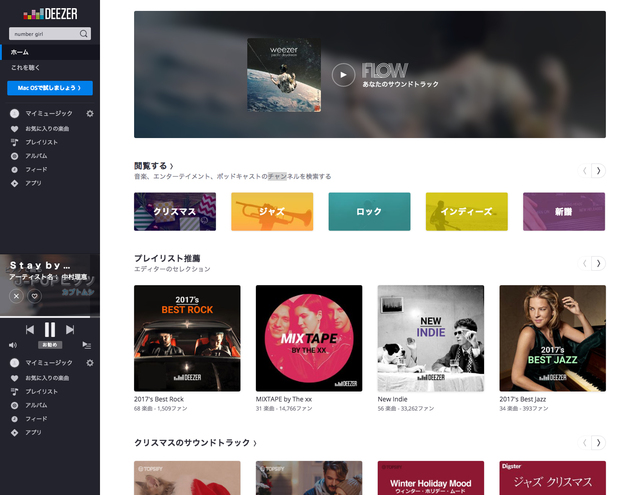Show previous channels in 閲覧する carousel
Image resolution: width=640 pixels, height=495 pixels.
click(584, 171)
